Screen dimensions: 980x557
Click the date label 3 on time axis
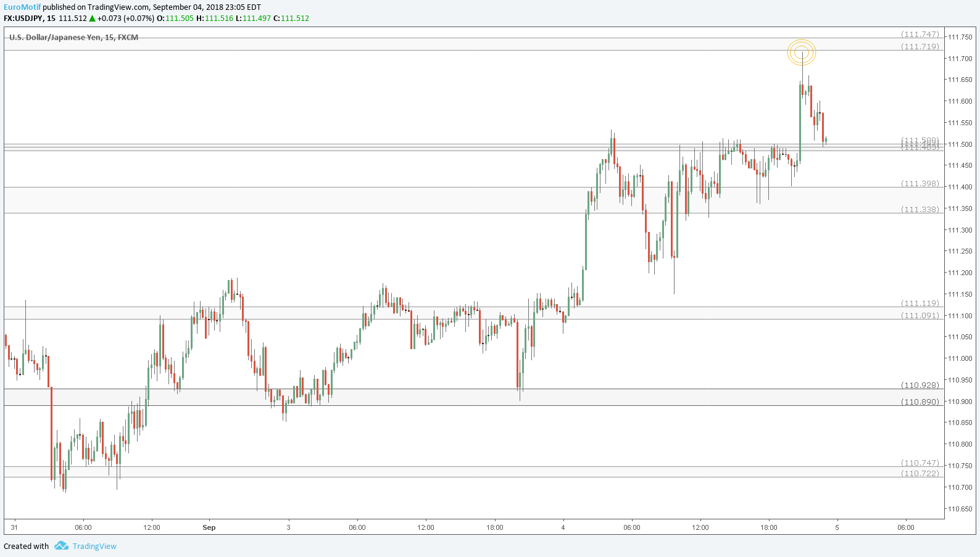point(288,527)
